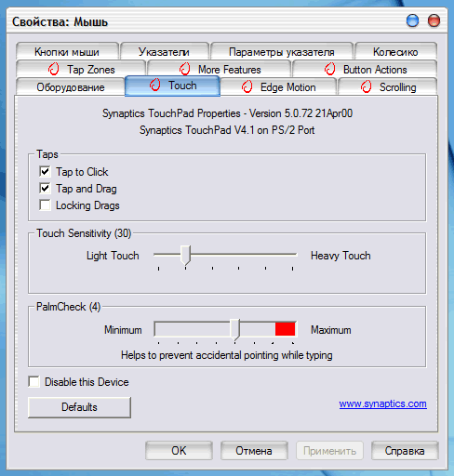Click the Synaptics icon on Button Actions tab

[330, 69]
